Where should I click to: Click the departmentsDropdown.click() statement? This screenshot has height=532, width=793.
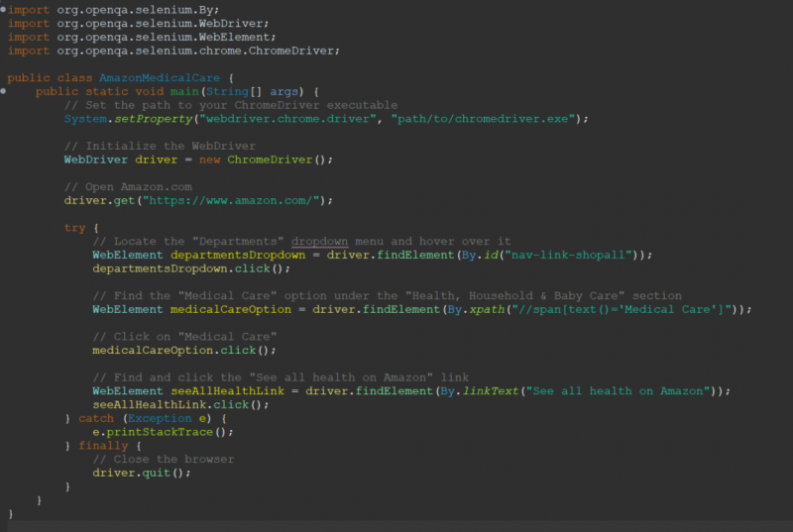(191, 268)
